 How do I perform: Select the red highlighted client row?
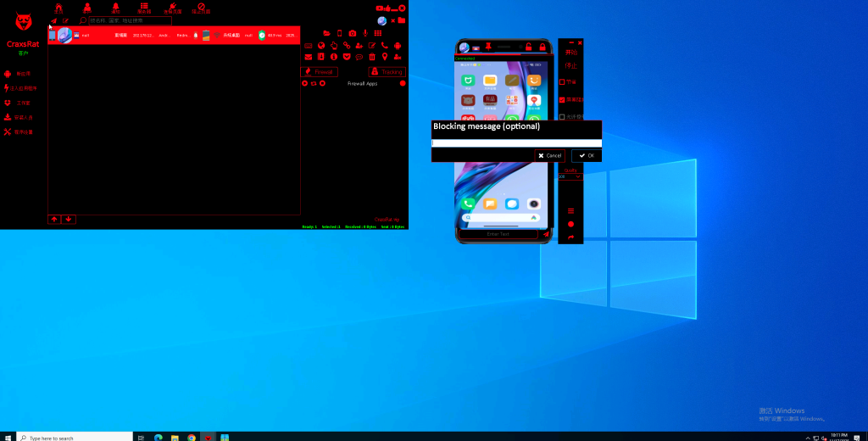point(174,35)
